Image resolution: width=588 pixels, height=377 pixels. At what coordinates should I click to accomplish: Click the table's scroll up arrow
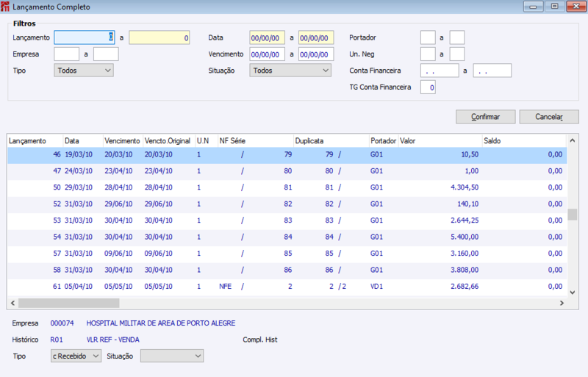point(573,139)
